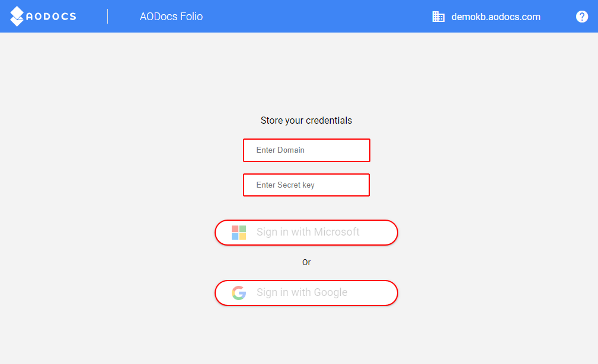The image size is (598, 364).
Task: Click the Google G icon on the sign-in button
Action: [x=239, y=292]
